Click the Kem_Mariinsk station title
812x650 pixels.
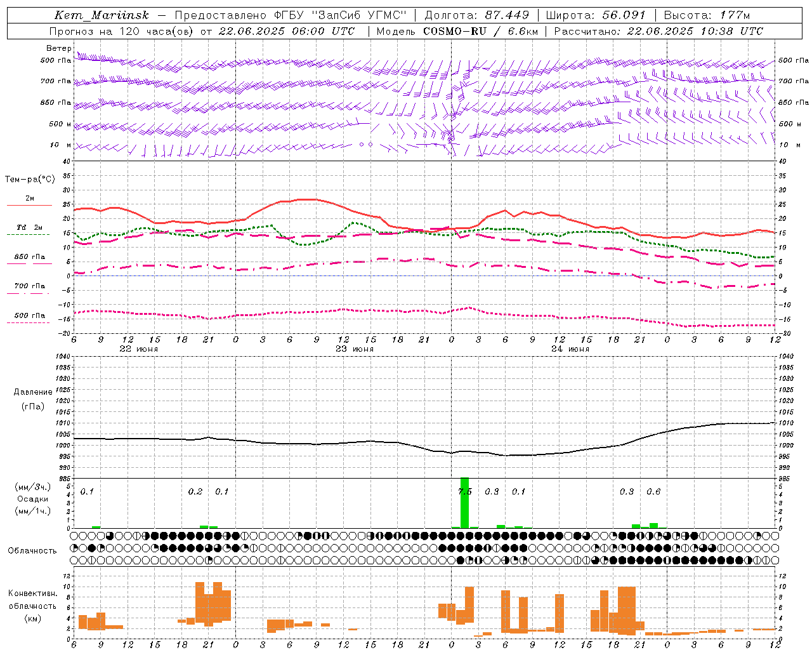(101, 15)
